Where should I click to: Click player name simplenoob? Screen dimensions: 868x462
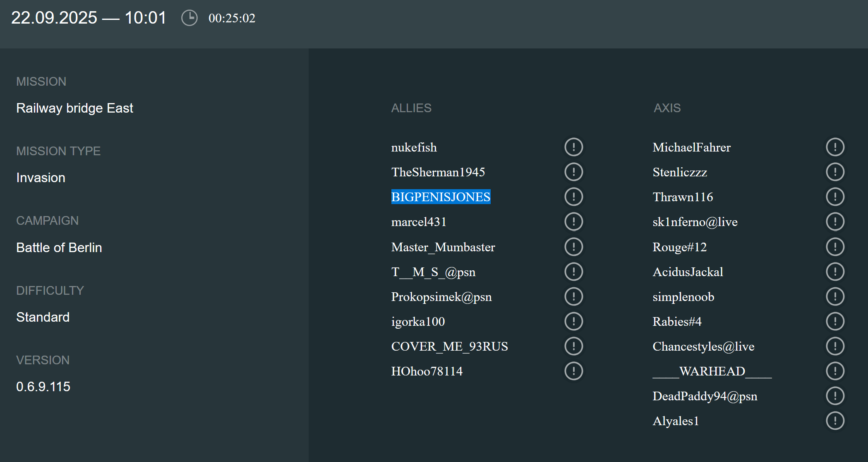pyautogui.click(x=683, y=297)
